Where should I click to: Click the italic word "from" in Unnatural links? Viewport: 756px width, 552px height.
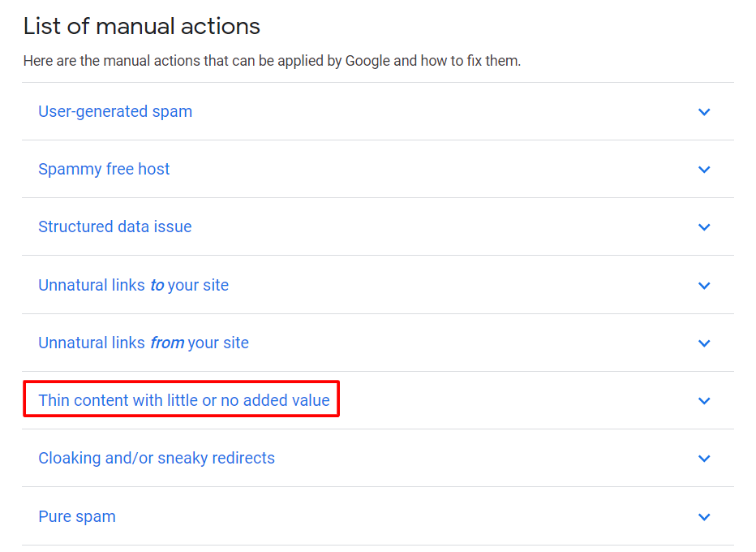(167, 343)
